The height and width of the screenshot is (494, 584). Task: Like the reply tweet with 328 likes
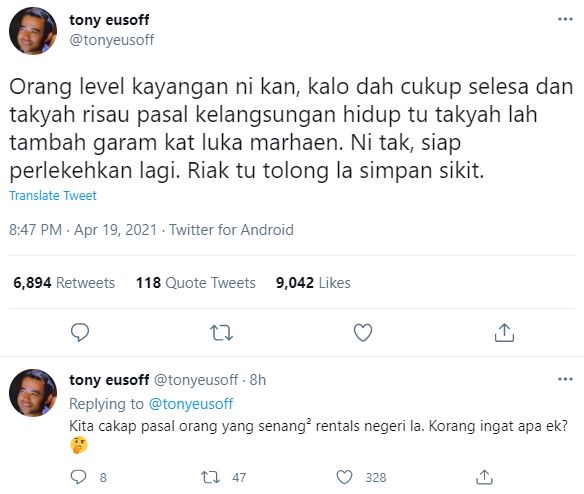click(x=344, y=477)
